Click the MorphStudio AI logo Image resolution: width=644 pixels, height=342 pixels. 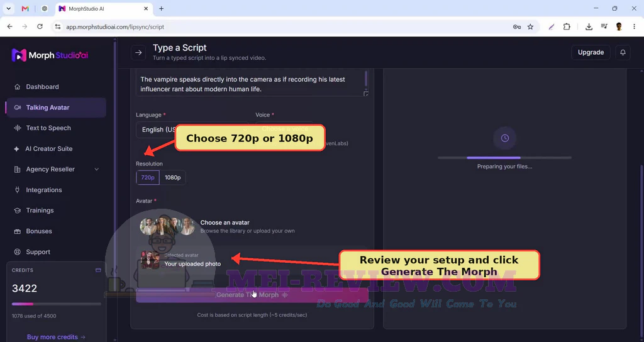pos(50,55)
